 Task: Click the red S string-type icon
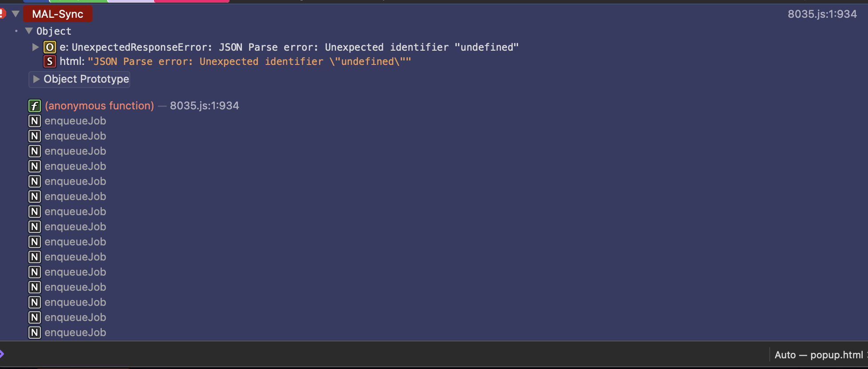[50, 61]
